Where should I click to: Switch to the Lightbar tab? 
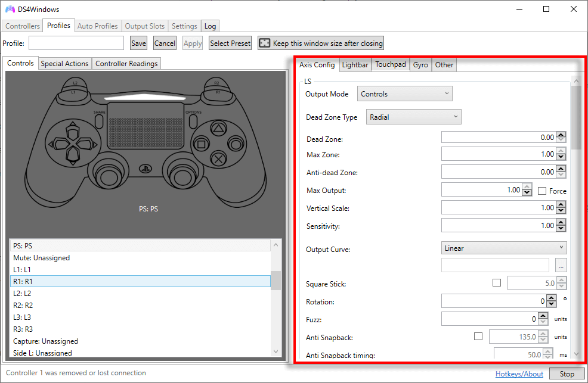point(355,65)
